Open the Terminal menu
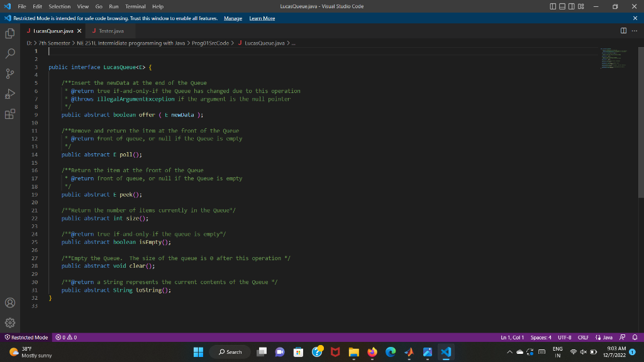The height and width of the screenshot is (362, 644). [135, 6]
